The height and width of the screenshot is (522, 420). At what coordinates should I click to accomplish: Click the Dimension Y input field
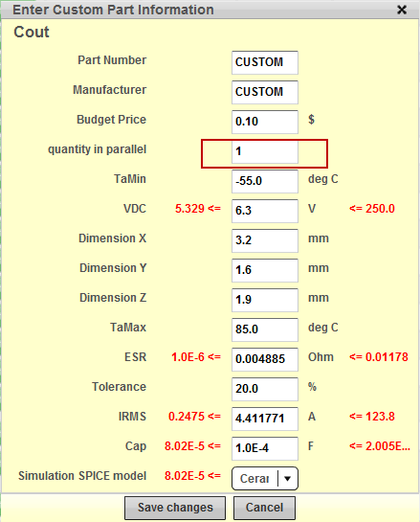[265, 270]
